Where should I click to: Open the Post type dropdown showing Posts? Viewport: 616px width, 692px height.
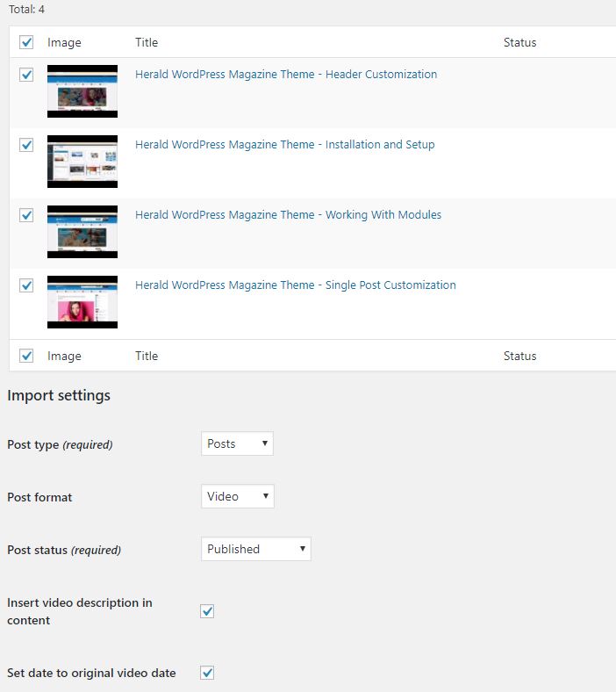click(237, 443)
